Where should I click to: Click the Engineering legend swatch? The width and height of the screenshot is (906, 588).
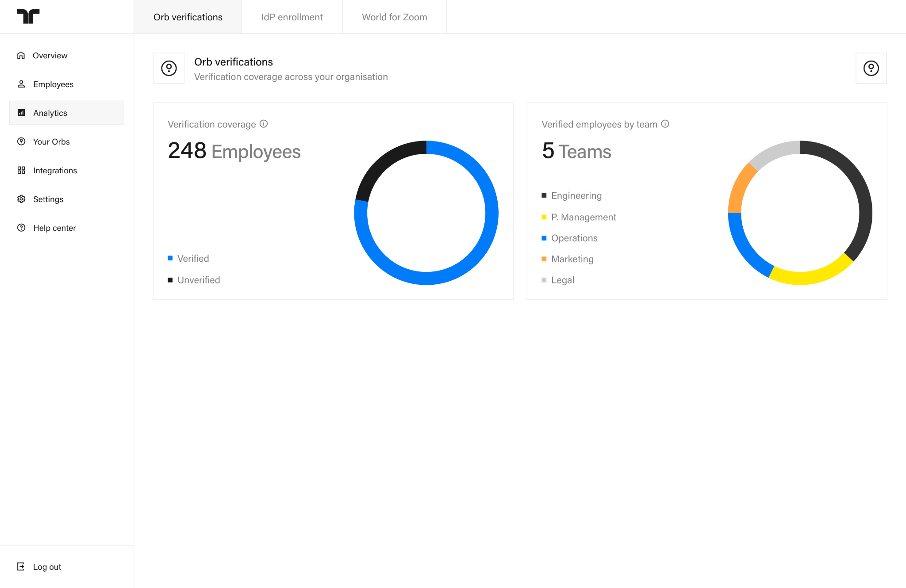[544, 195]
